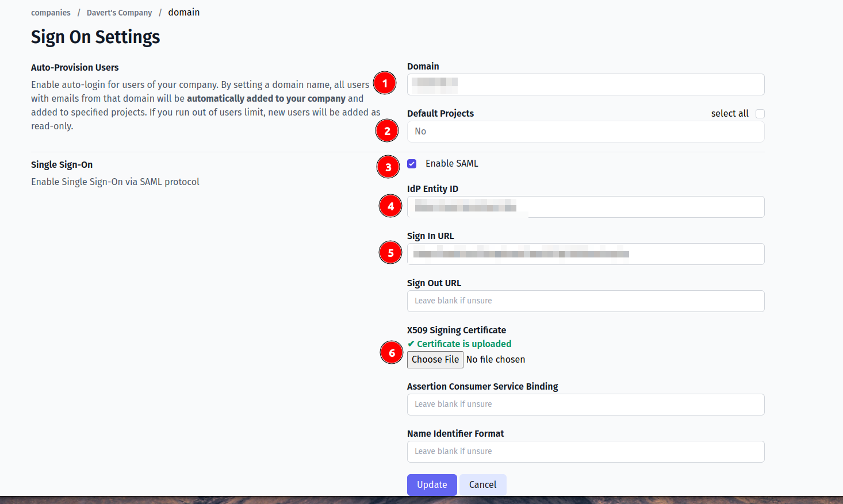Focus the Sign Out URL field

tap(585, 301)
